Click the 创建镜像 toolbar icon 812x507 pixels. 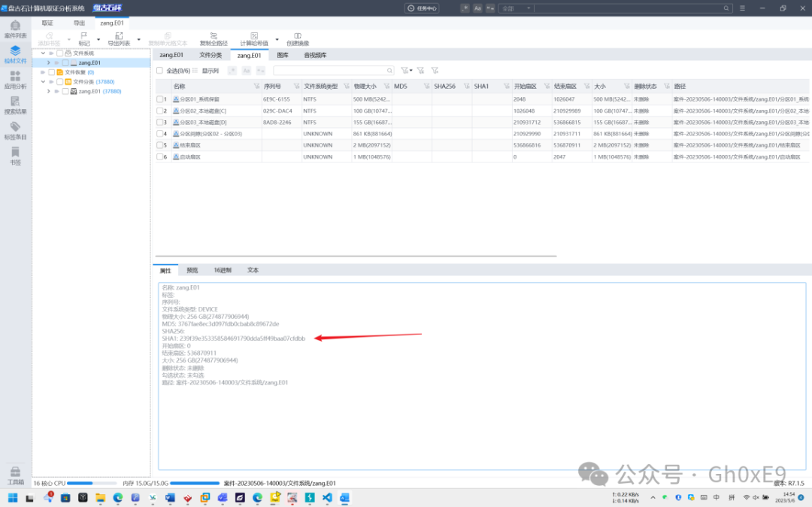pos(298,39)
